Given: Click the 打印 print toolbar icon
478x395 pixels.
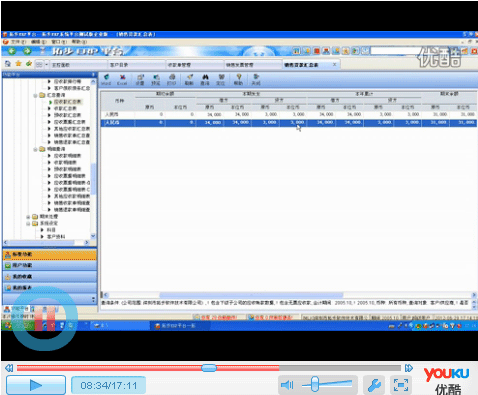Looking at the screenshot, I should coord(171,80).
